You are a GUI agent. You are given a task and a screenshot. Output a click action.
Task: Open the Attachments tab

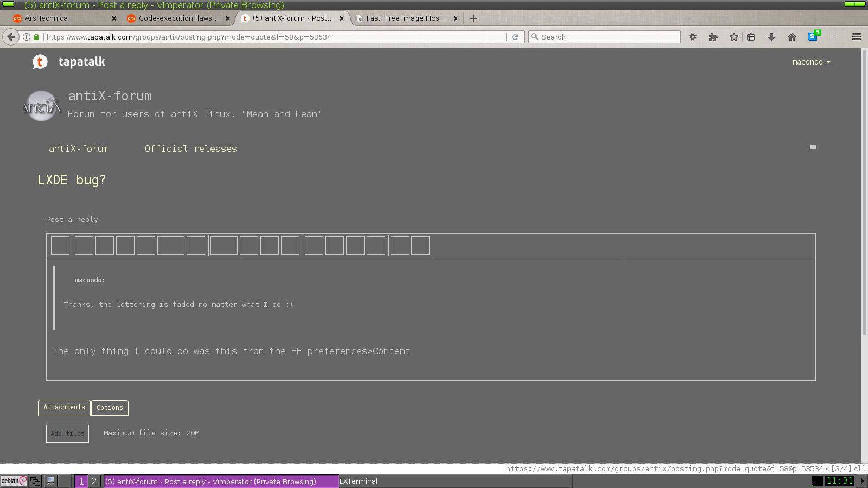[64, 408]
